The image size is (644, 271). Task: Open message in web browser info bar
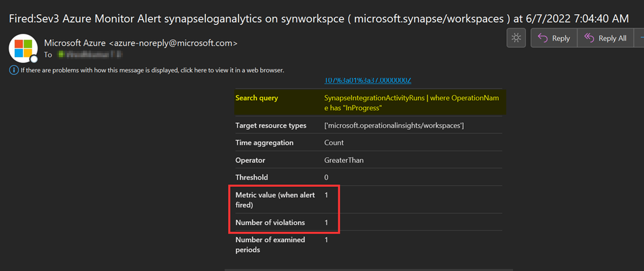(153, 70)
